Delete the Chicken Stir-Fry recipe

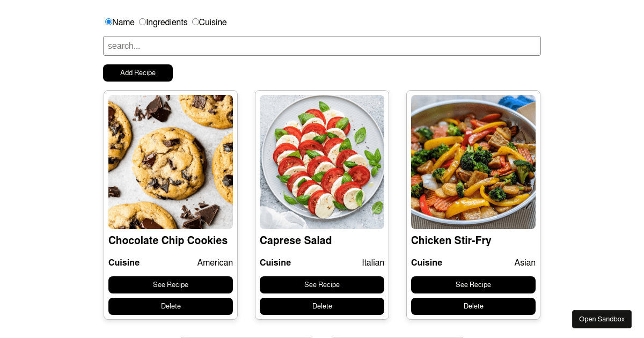473,306
